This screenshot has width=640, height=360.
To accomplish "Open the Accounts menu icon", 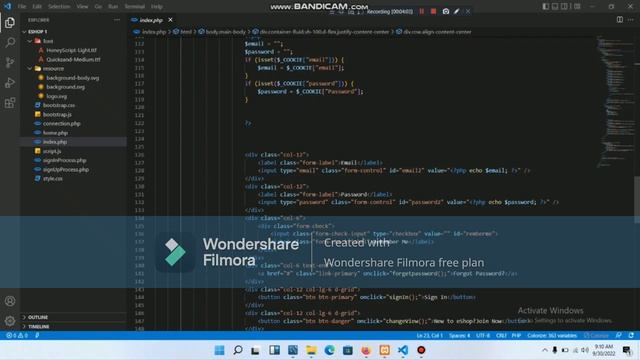I will (x=10, y=301).
